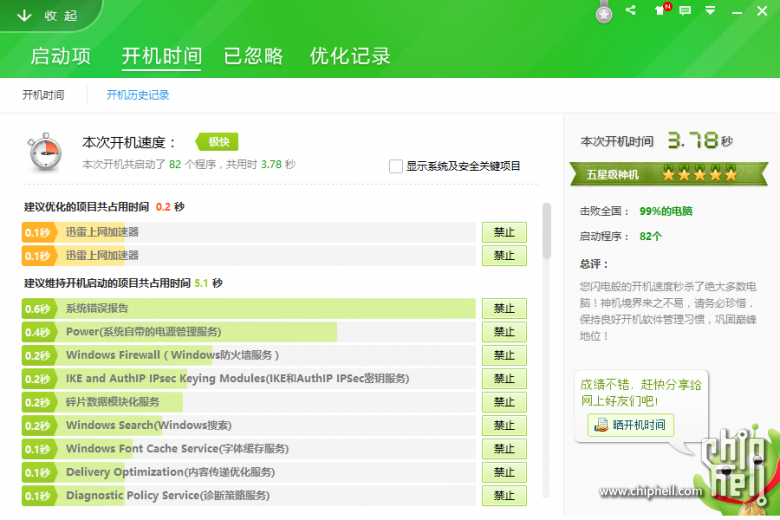The image size is (780, 520).
Task: Click the 82个 startup programs value
Action: click(651, 236)
